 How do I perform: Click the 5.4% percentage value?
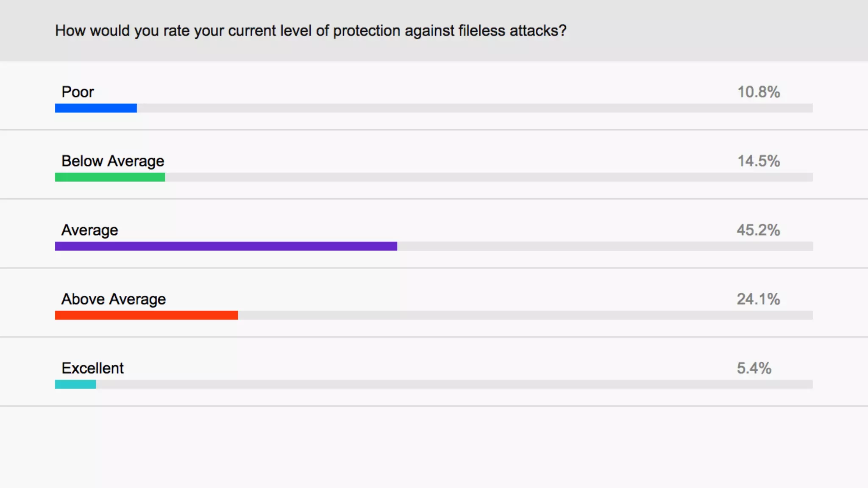click(754, 368)
